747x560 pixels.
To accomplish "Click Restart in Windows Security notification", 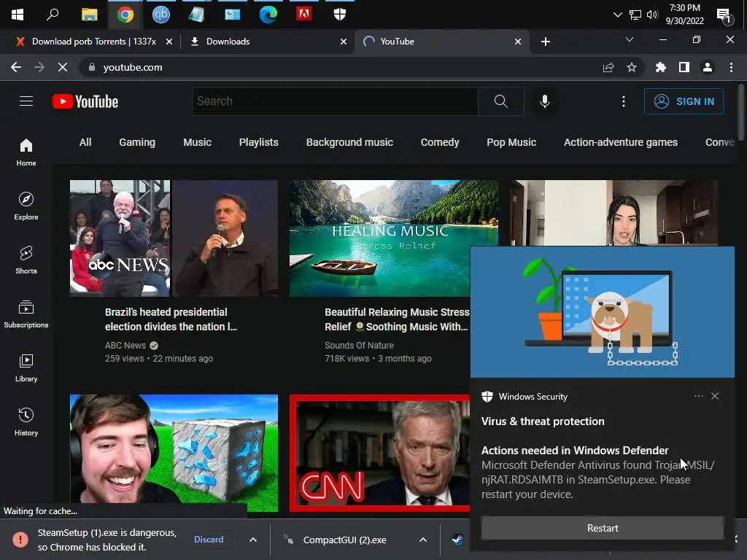I will click(602, 528).
